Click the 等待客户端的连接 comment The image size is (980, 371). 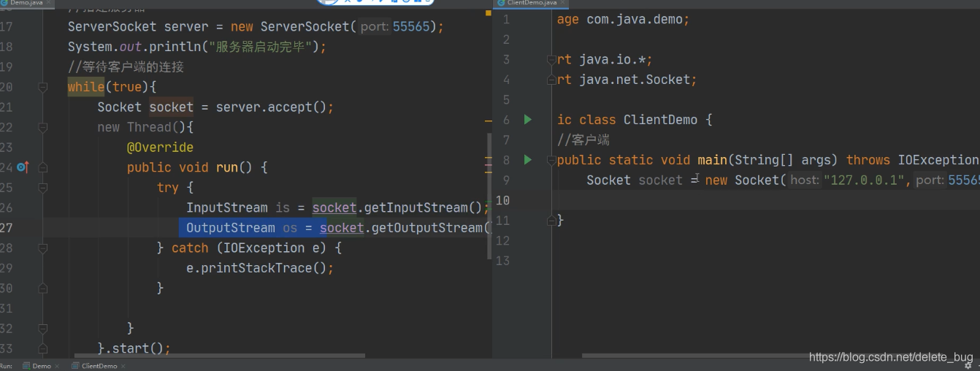point(126,67)
